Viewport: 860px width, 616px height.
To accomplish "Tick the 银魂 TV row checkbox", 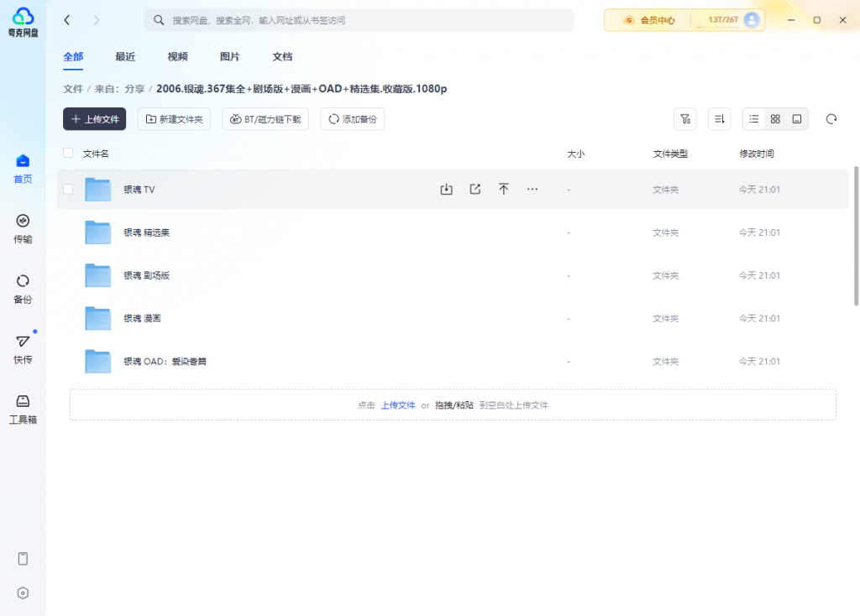I will (x=68, y=189).
